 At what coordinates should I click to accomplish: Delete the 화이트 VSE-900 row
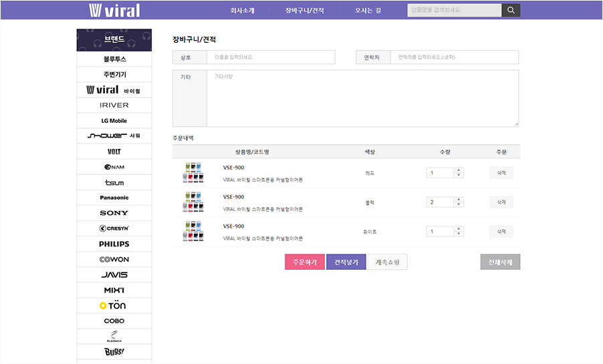point(501,231)
